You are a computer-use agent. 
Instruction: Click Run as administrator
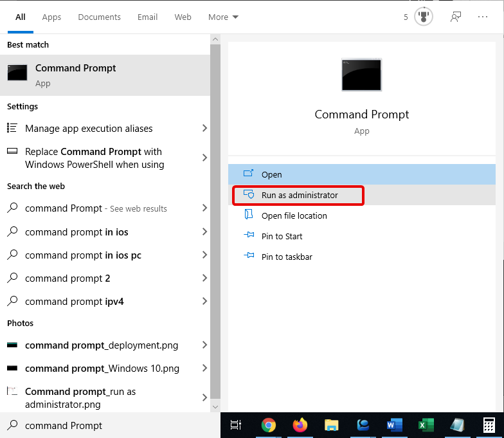361,195
